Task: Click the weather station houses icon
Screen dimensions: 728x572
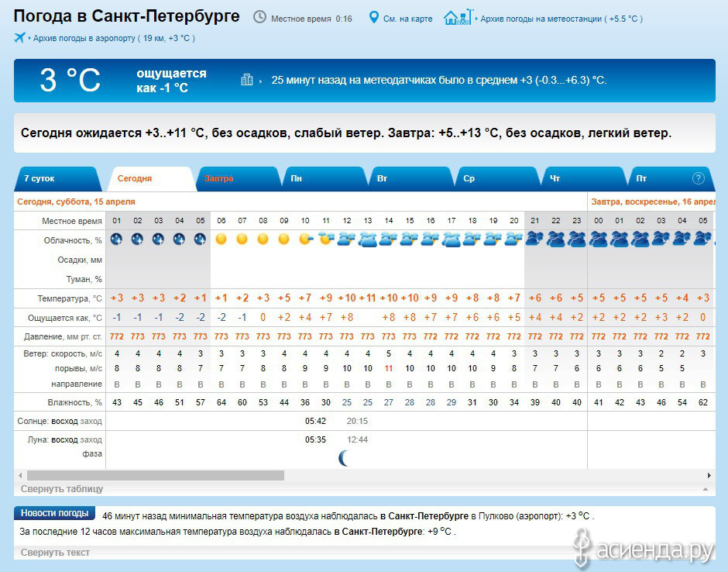Action: [458, 17]
